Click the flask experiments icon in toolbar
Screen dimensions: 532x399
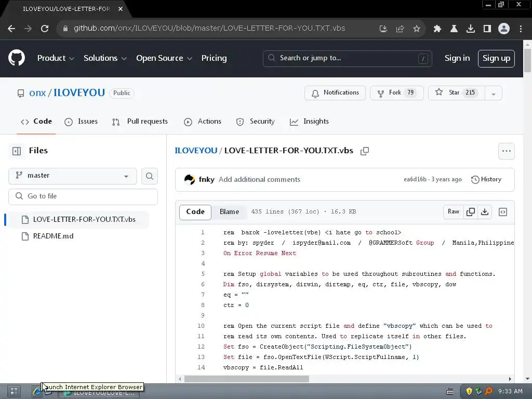[454, 29]
